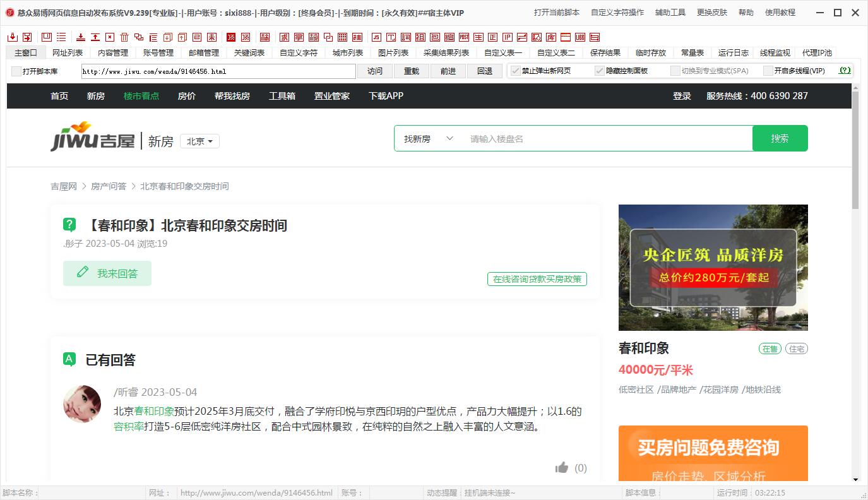Screen dimensions: 868x500
Task: Open the 北京 city dropdown
Action: [199, 141]
